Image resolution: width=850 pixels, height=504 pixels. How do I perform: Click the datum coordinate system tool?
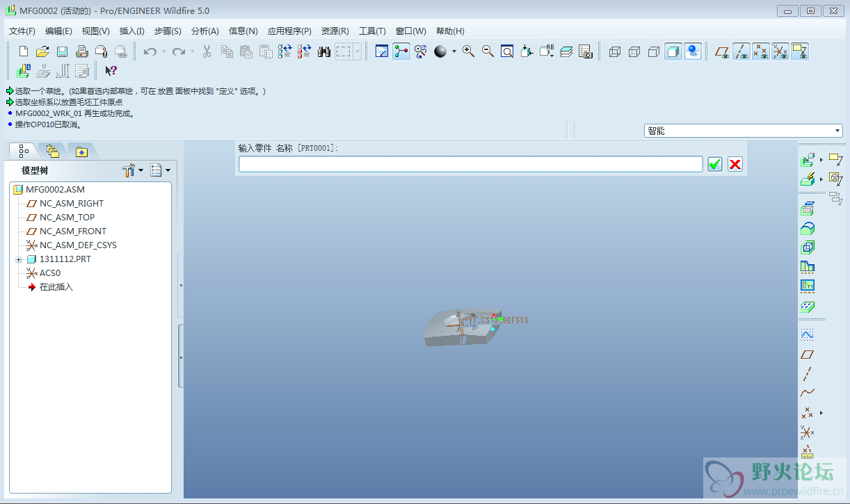click(808, 432)
